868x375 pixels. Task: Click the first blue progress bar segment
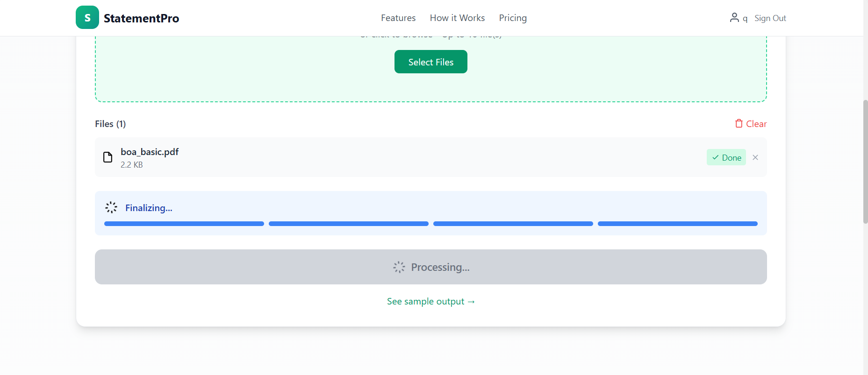[x=183, y=223]
